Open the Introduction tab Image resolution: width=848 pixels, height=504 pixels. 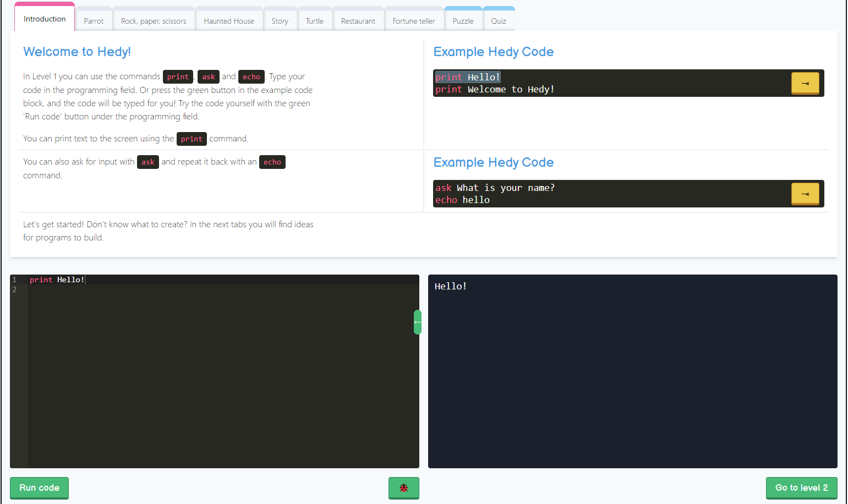45,18
